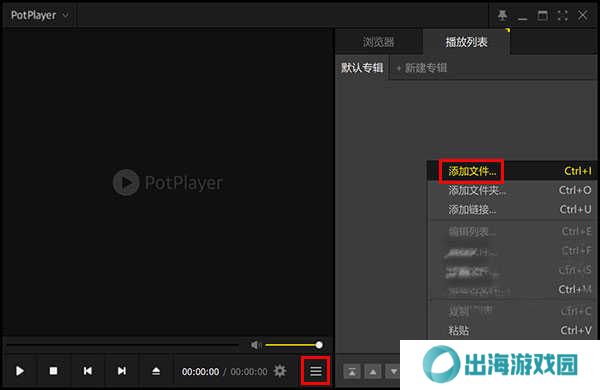Mute audio using the speaker icon
600x390 pixels.
255,345
